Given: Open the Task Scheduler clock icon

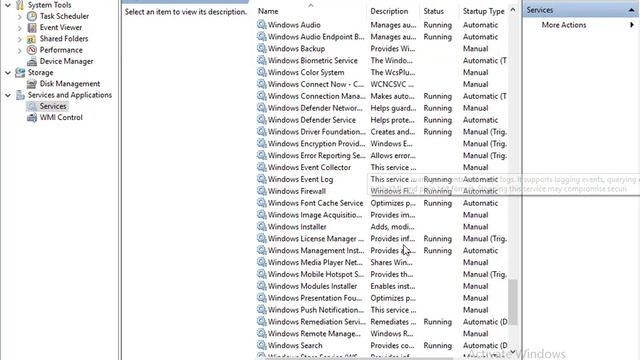Looking at the screenshot, I should (x=32, y=16).
